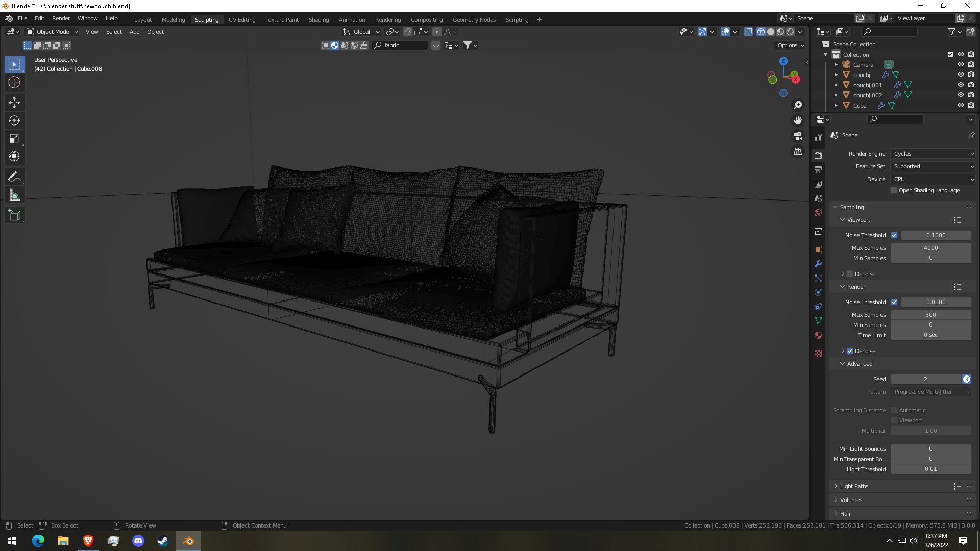Open Material properties tab icon

click(818, 335)
